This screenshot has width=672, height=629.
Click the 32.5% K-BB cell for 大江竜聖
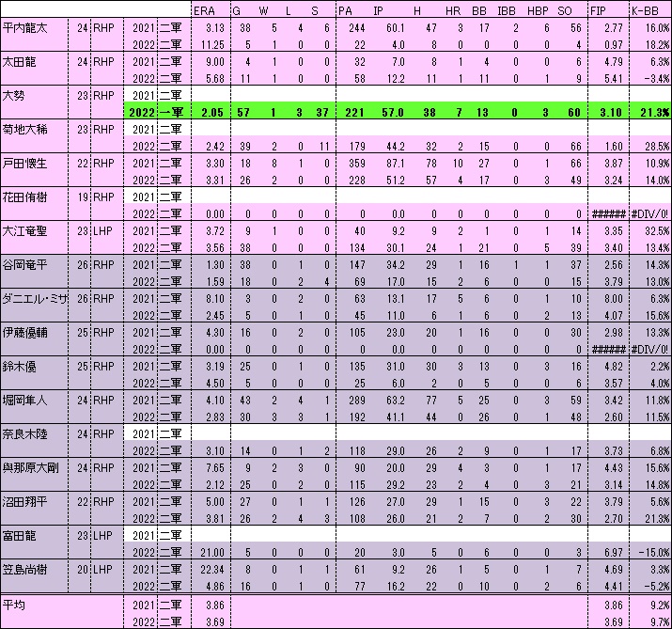[657, 231]
